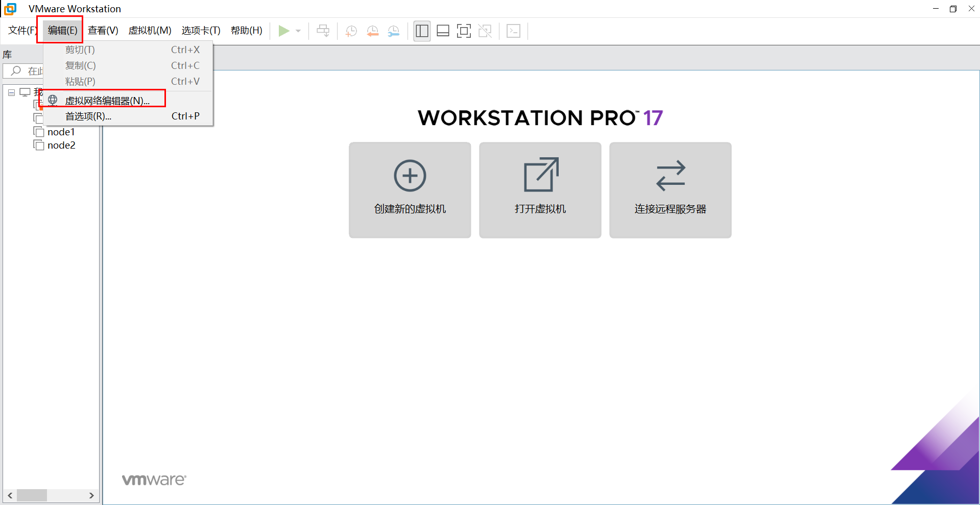
Task: Click the library search input field
Action: (23, 71)
